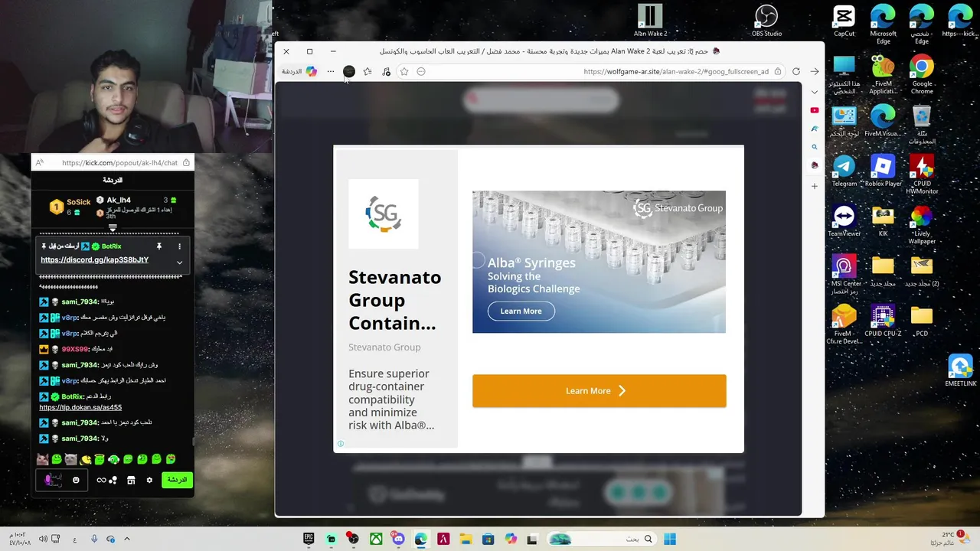Click the orange Learn More button

point(599,390)
